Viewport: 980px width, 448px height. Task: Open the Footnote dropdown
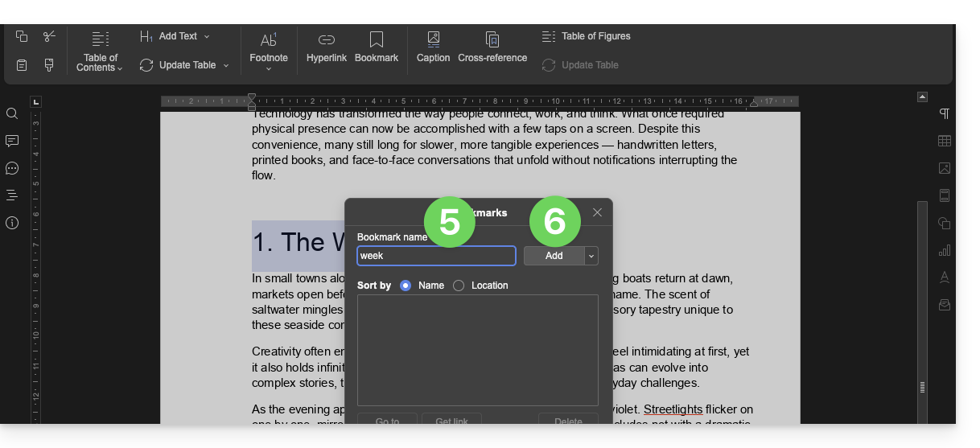(x=269, y=68)
